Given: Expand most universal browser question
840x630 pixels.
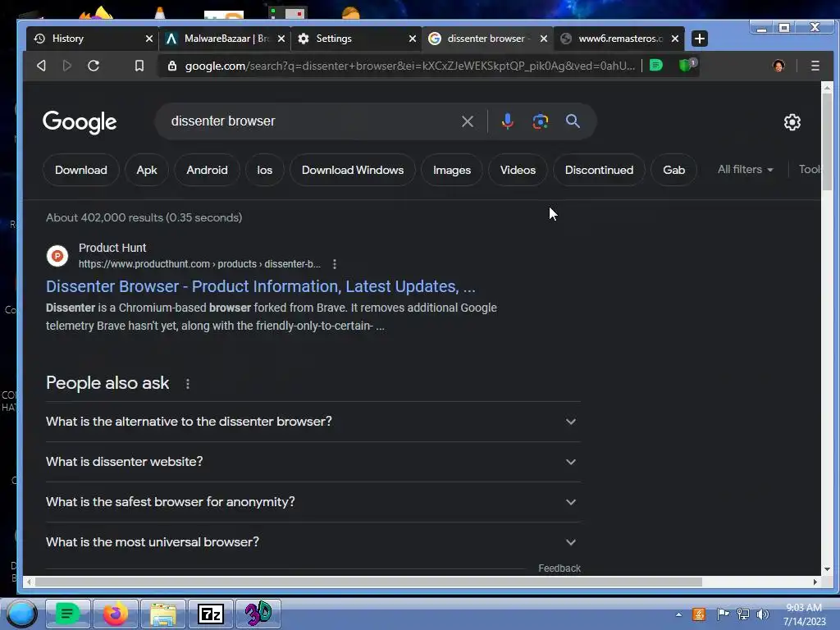Looking at the screenshot, I should (x=313, y=542).
